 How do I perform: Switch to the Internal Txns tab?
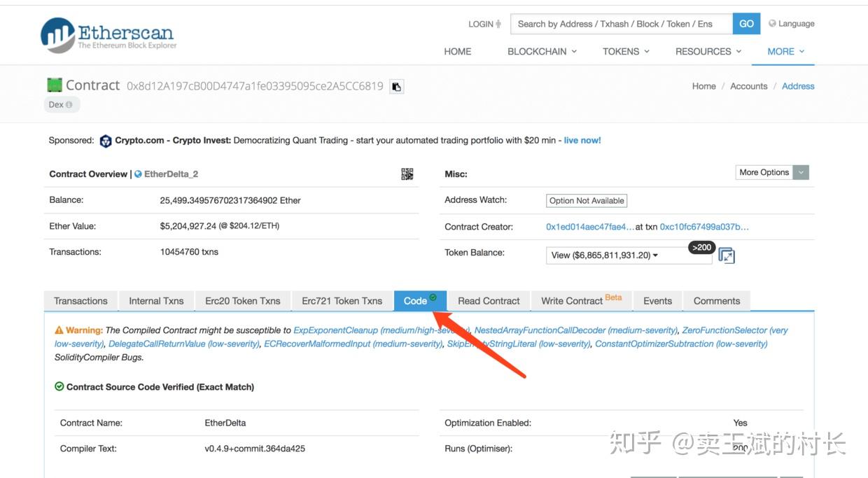[x=156, y=301]
